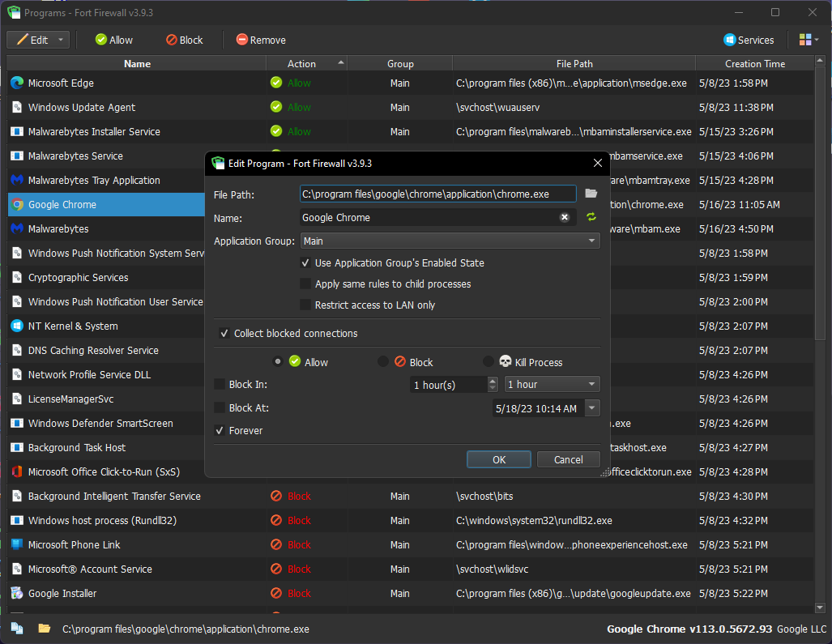
Task: Toggle the Forever checkbox
Action: pos(220,430)
